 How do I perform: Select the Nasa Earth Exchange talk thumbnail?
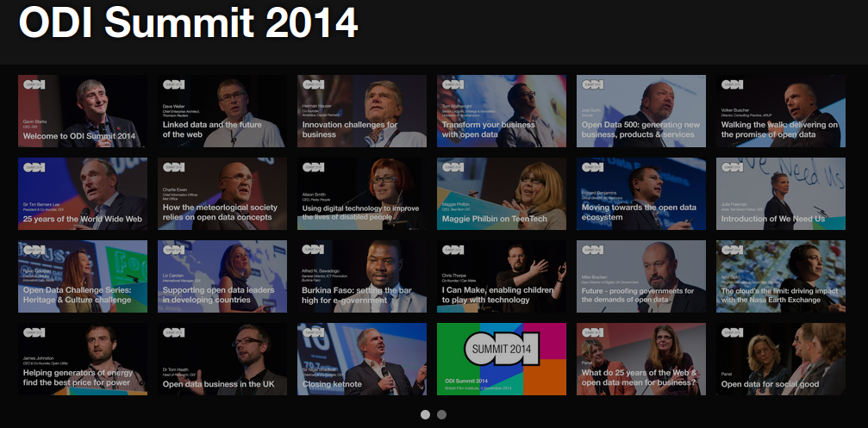coord(781,276)
